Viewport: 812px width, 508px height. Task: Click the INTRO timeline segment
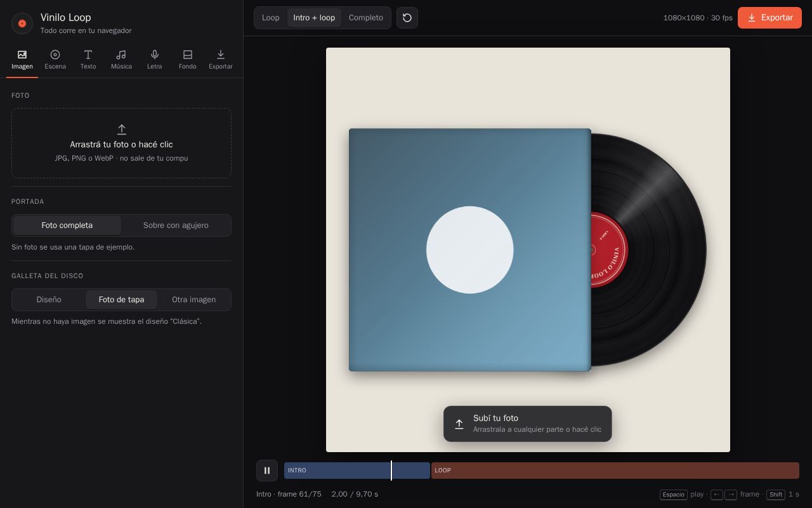[357, 471]
